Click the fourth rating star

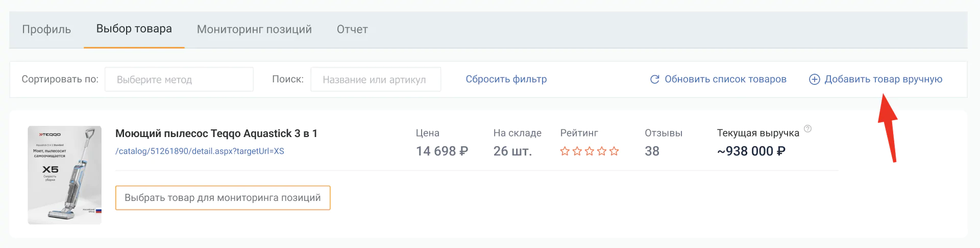click(602, 151)
